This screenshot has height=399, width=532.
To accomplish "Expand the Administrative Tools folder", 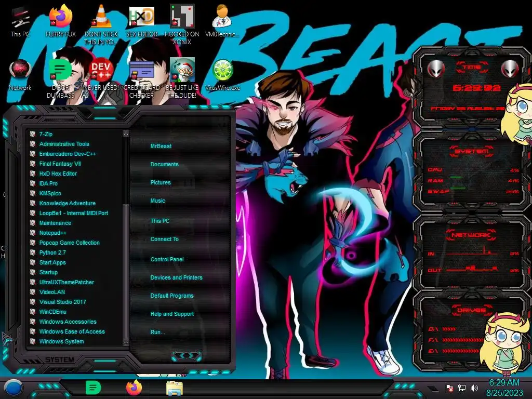I will click(64, 144).
